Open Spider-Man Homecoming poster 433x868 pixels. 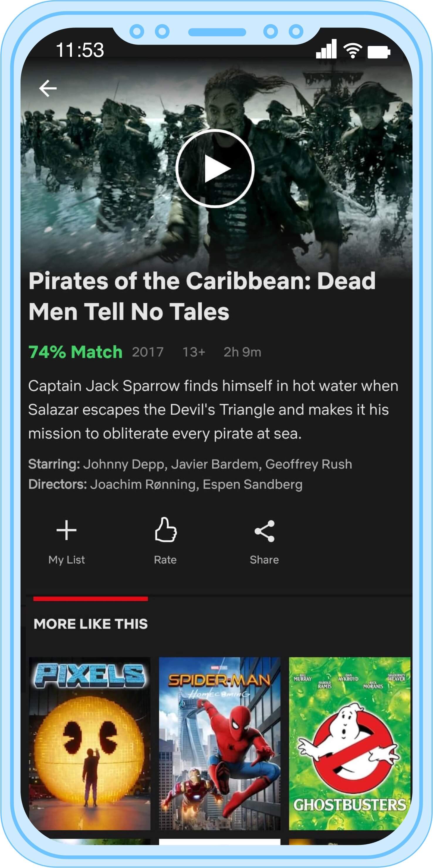[219, 744]
